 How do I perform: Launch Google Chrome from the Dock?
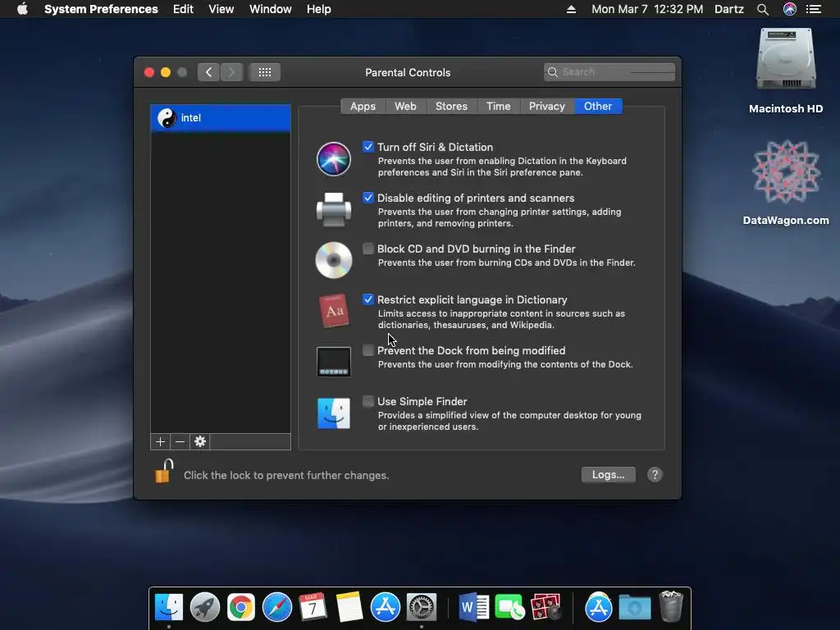click(x=241, y=608)
